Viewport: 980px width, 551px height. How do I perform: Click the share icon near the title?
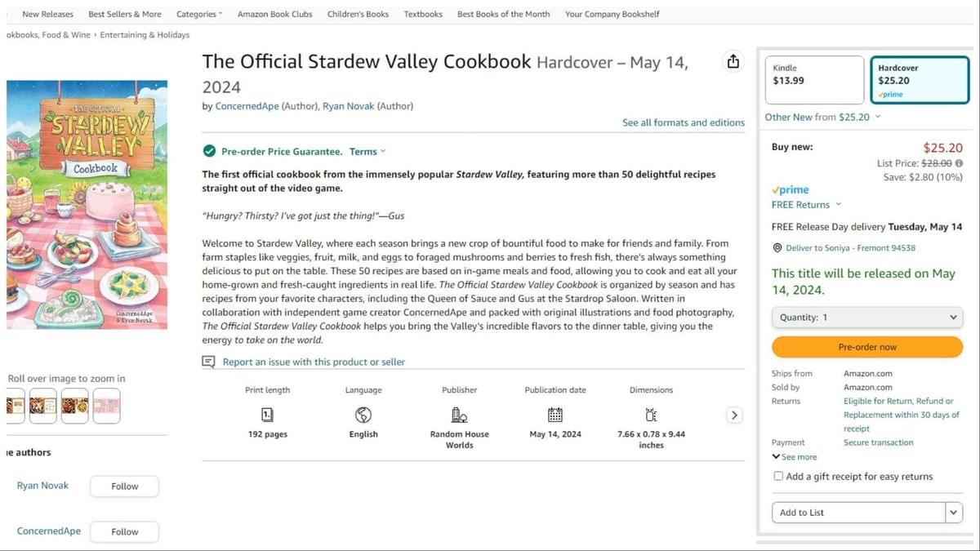point(733,60)
